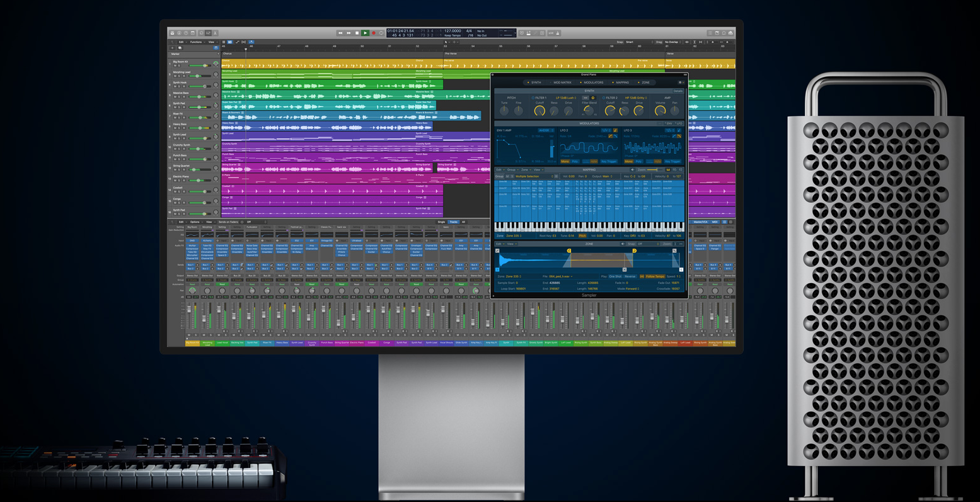
Task: Set LFO 2 to Poly
Action: click(575, 161)
